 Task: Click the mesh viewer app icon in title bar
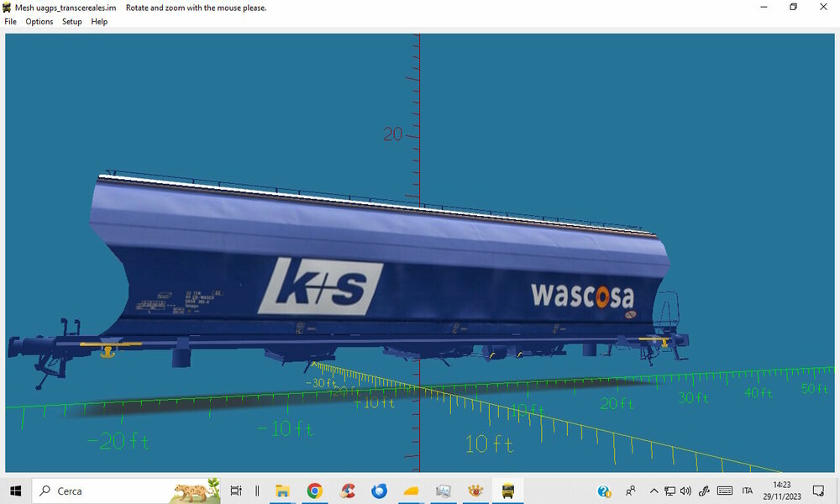[7, 8]
